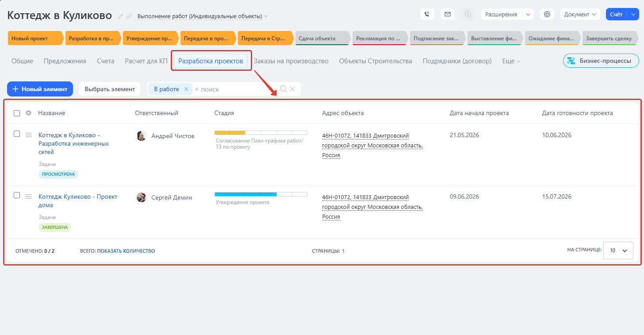This screenshot has width=644, height=335.
Task: Open row menu for Сергей Демин item
Action: click(29, 196)
